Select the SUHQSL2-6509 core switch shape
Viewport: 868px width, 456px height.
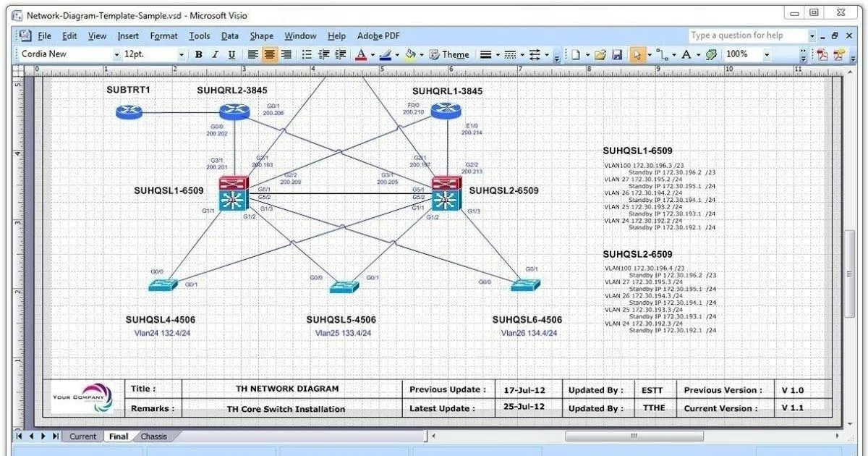446,193
